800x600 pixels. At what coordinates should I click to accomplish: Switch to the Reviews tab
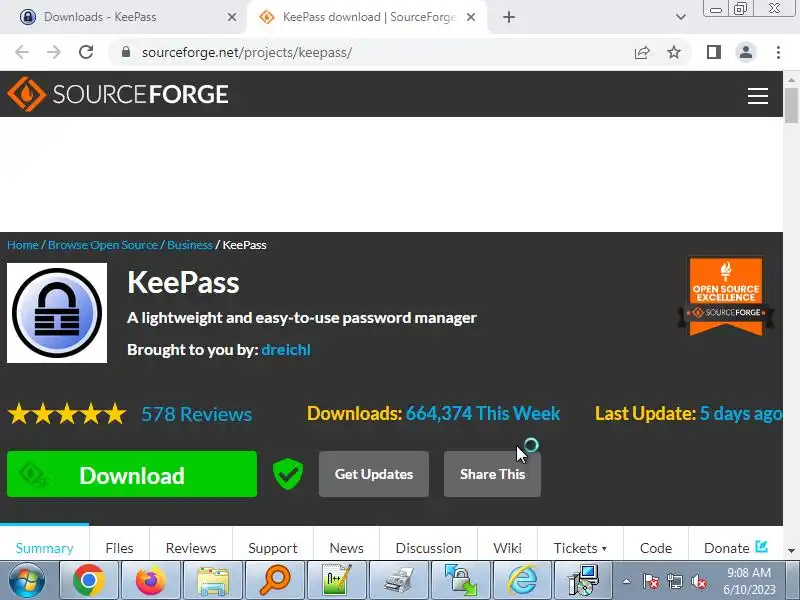(x=191, y=548)
